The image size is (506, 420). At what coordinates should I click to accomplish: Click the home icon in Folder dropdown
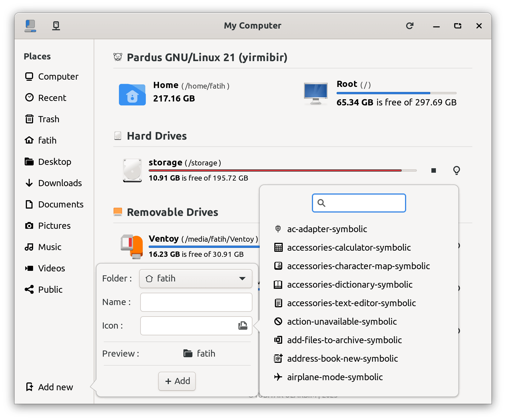click(149, 279)
